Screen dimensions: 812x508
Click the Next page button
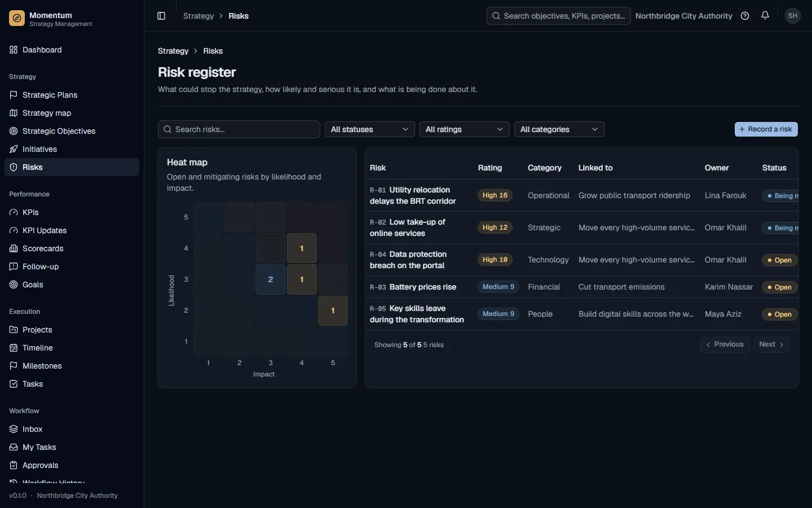(771, 344)
